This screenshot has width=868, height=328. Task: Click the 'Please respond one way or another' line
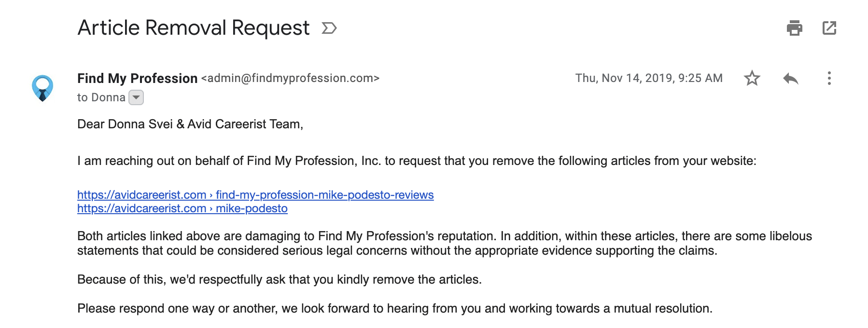pos(395,308)
